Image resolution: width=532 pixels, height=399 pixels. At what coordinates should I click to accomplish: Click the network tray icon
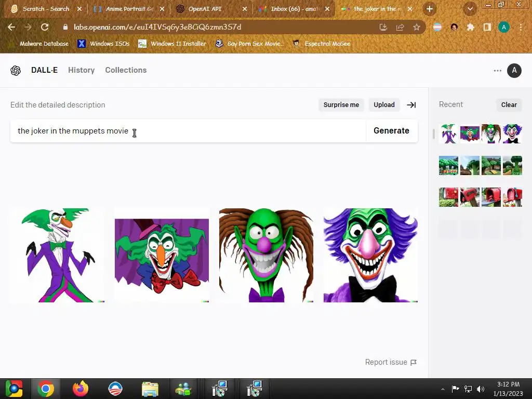pyautogui.click(x=468, y=389)
